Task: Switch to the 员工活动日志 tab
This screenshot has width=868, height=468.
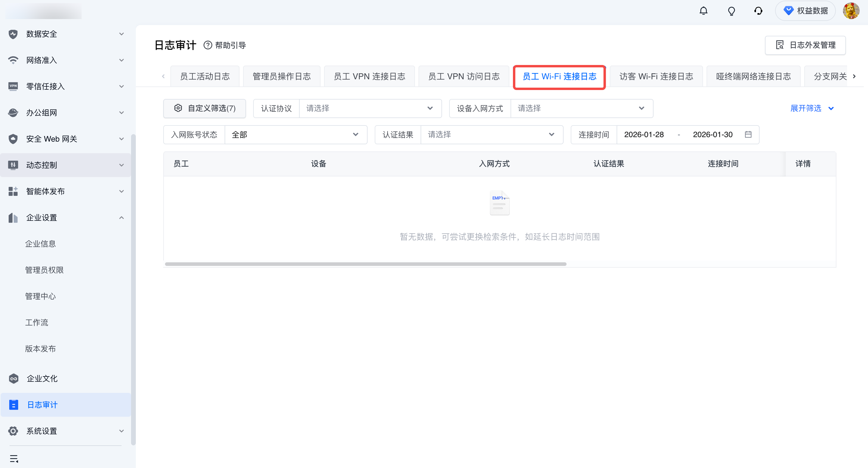Action: click(205, 76)
